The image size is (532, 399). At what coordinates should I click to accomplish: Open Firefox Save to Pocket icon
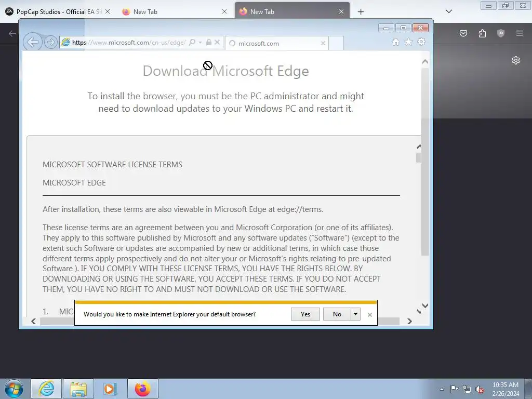pos(463,33)
